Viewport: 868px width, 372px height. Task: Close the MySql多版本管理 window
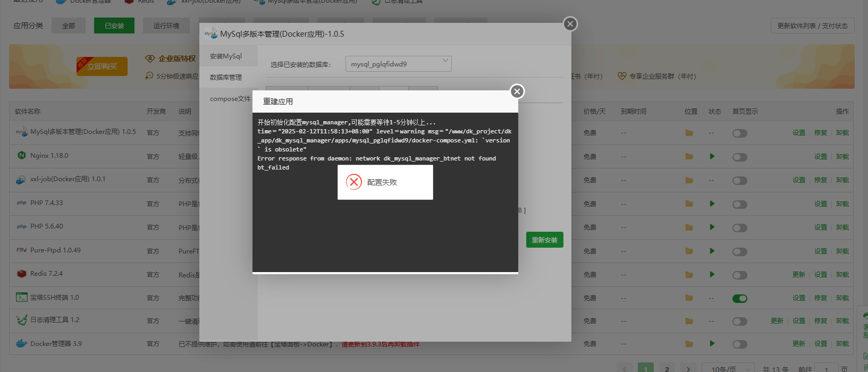coord(570,24)
